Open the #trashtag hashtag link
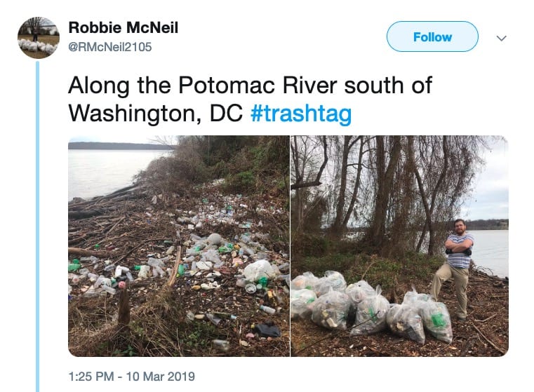The image size is (534, 392). point(300,114)
